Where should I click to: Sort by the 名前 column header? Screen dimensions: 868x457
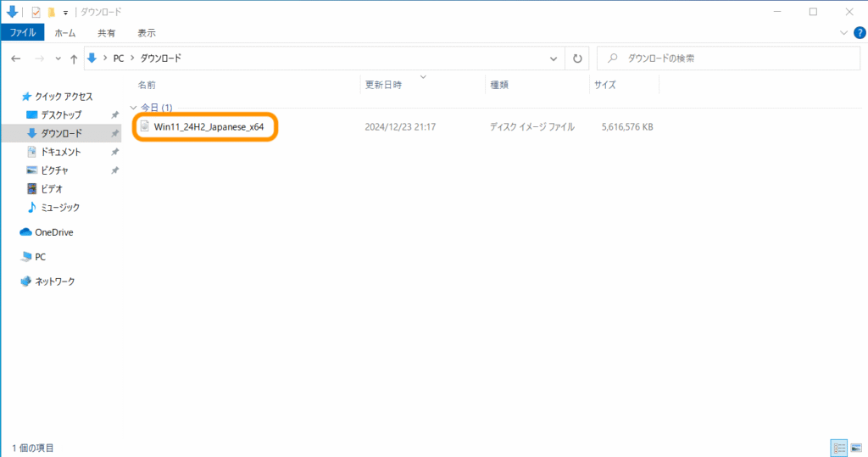tap(147, 85)
